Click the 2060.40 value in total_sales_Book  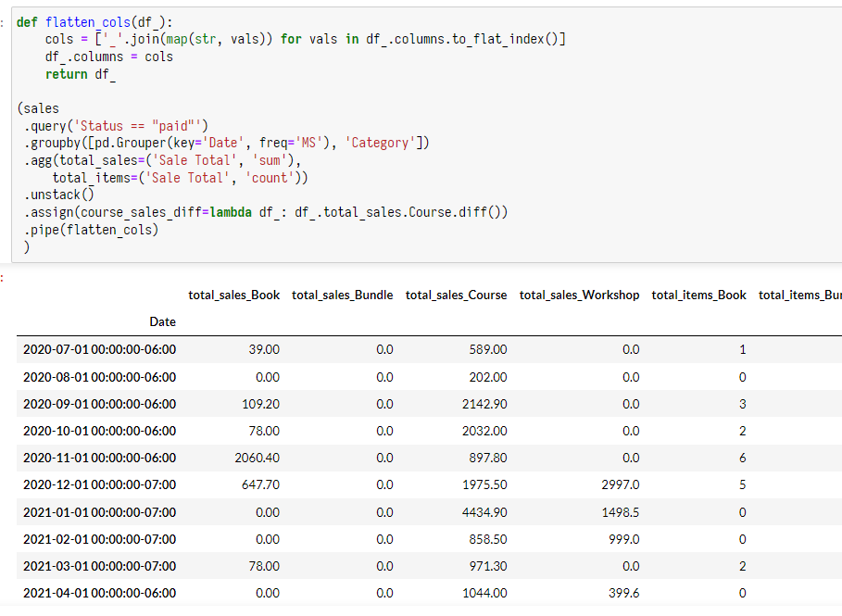pos(259,457)
